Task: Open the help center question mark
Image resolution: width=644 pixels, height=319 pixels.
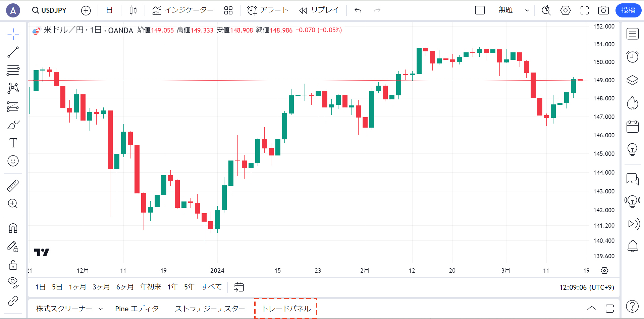Action: click(x=632, y=306)
